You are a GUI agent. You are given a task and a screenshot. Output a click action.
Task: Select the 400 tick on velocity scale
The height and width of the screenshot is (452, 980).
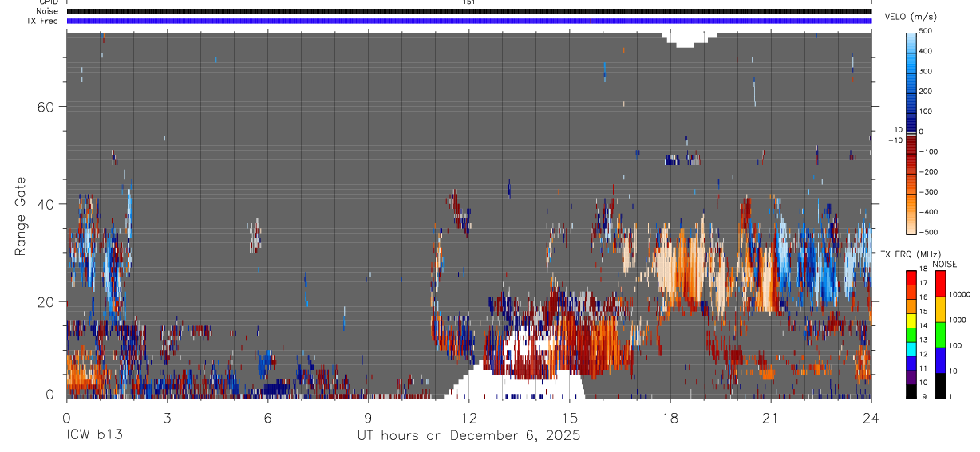[x=927, y=51]
